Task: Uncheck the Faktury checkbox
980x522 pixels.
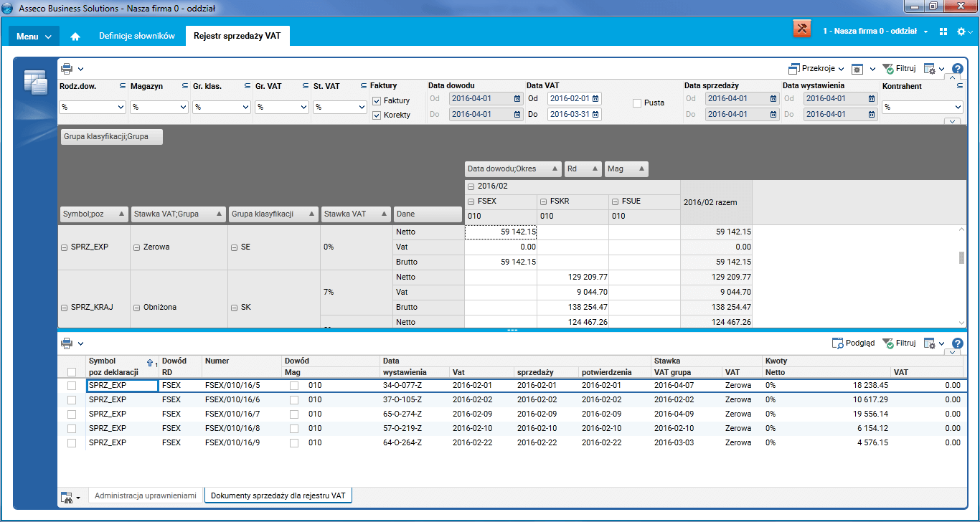Action: coord(377,101)
